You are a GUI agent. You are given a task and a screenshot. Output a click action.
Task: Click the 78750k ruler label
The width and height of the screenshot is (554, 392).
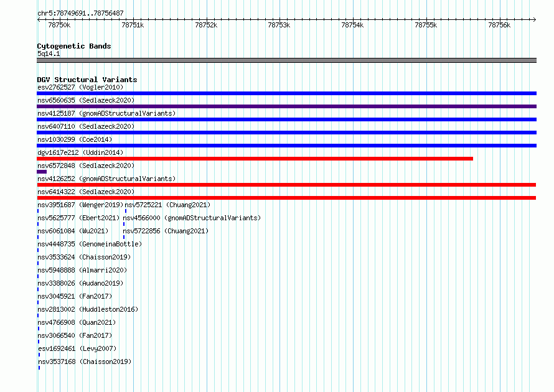click(x=59, y=25)
